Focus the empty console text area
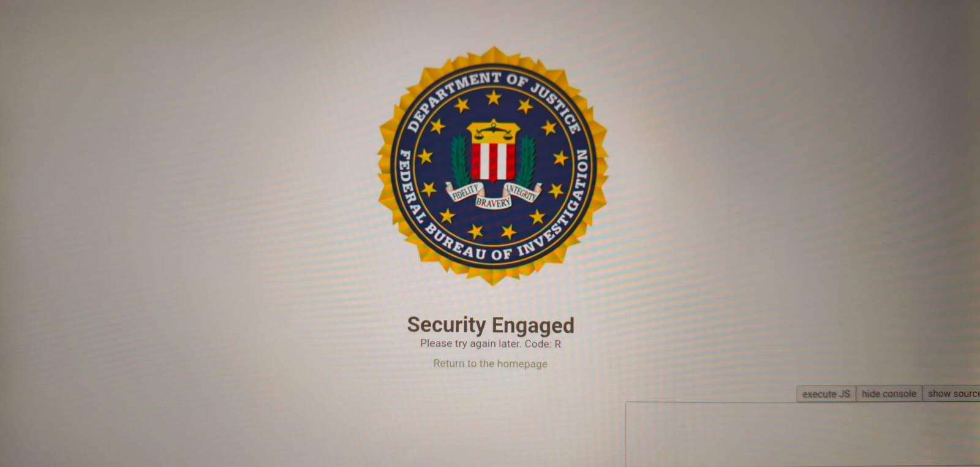980x467 pixels. tap(802, 435)
